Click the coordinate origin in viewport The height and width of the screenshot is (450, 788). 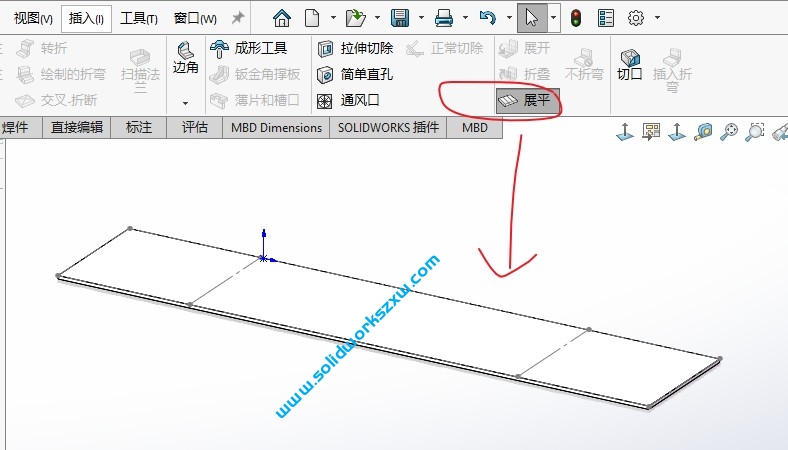tap(264, 259)
